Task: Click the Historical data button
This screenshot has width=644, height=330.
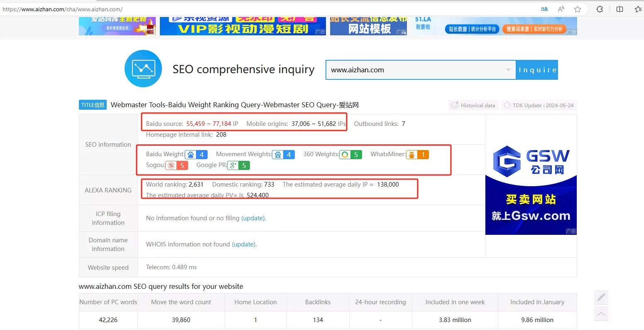Action: click(x=473, y=106)
